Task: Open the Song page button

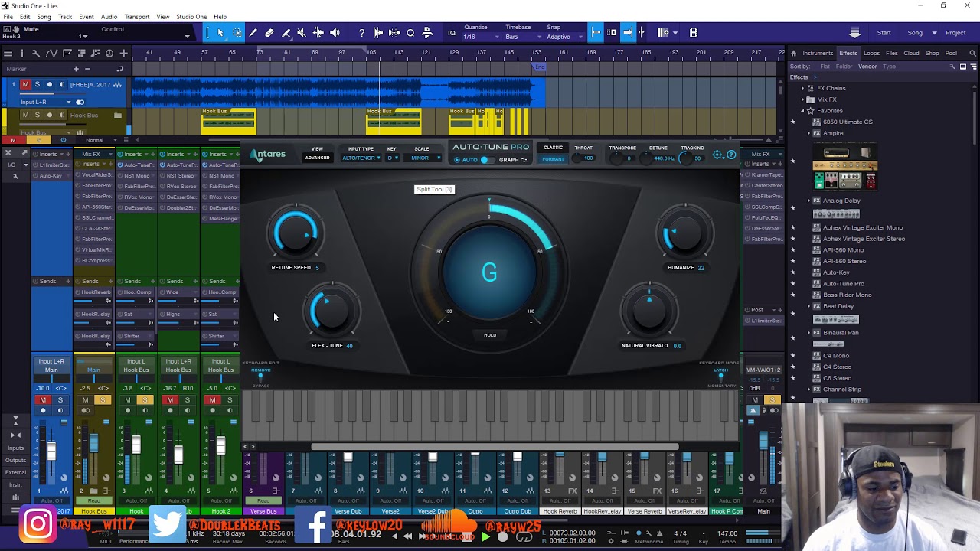Action: 915,33
